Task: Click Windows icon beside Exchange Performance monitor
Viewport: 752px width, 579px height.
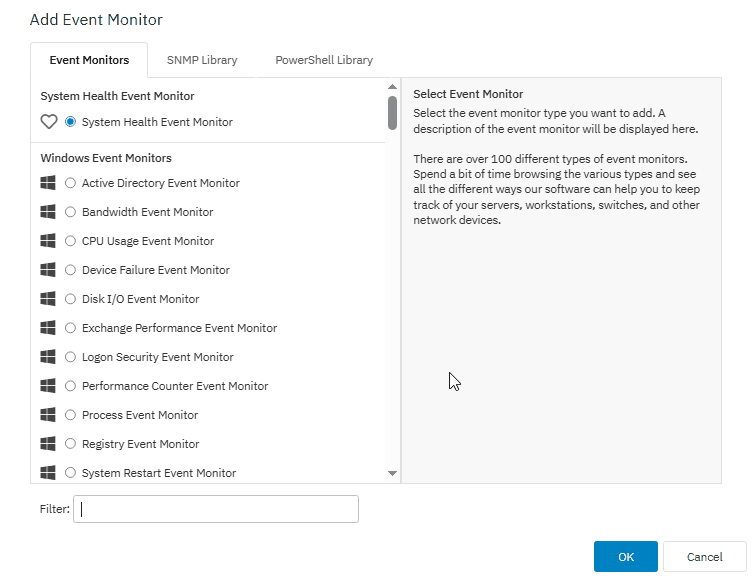Action: point(48,328)
